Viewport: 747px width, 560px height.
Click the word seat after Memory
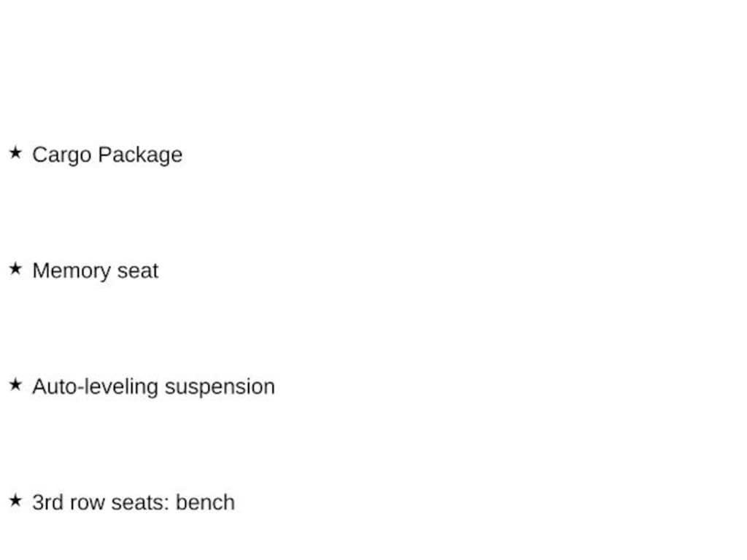pos(138,271)
